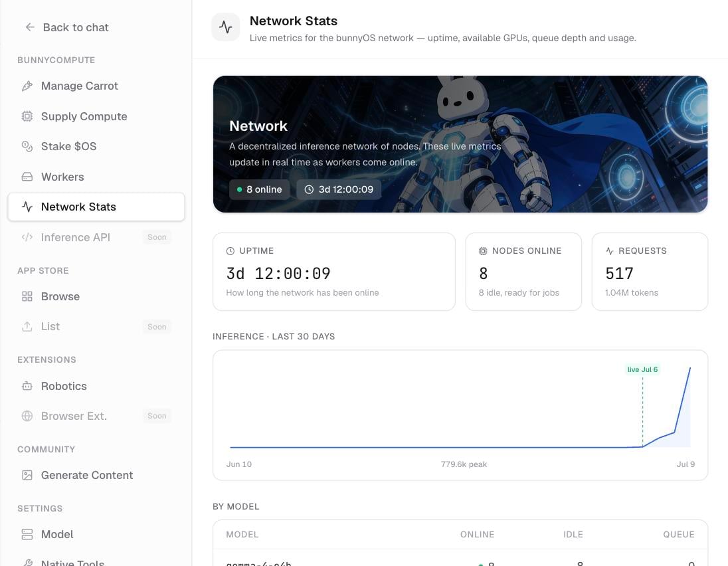
Task: Click the inference chart line peak
Action: tap(690, 368)
